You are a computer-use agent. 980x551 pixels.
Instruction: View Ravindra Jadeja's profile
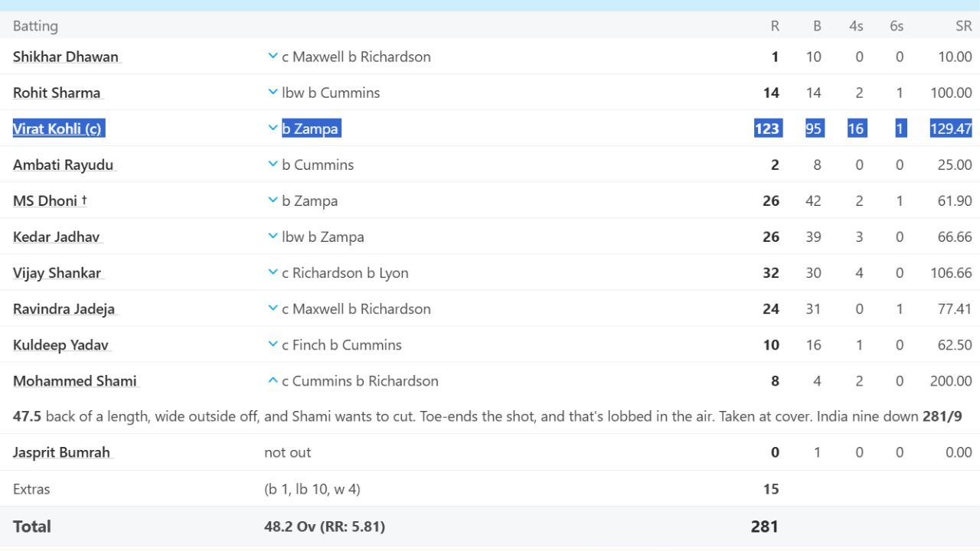click(64, 308)
